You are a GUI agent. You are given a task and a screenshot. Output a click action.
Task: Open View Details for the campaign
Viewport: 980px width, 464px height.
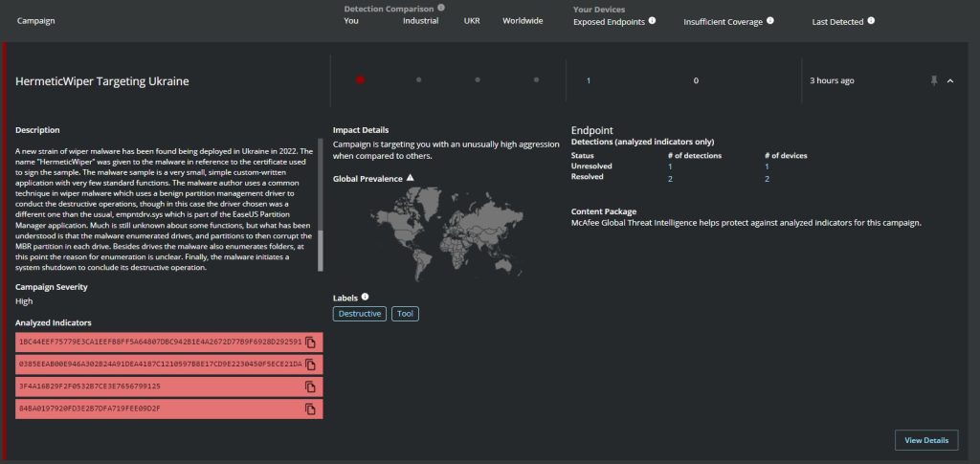click(x=925, y=440)
